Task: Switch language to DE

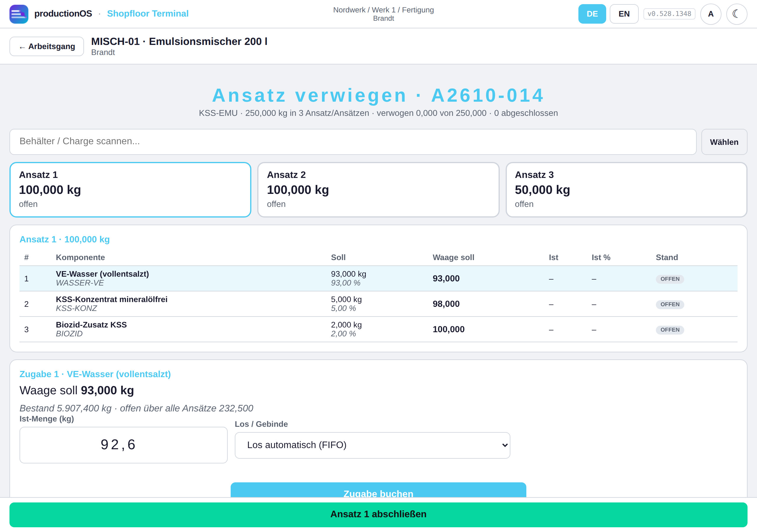Action: pos(592,14)
